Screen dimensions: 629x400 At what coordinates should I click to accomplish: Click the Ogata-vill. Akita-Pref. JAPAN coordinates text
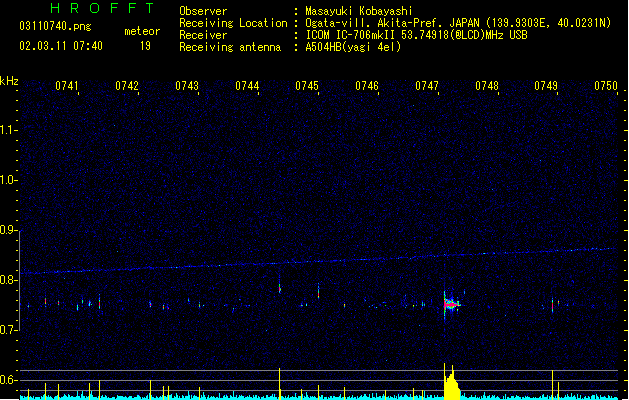pyautogui.click(x=458, y=23)
